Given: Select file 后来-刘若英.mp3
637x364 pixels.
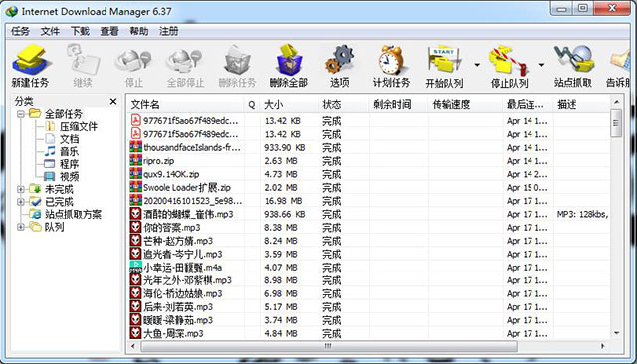Looking at the screenshot, I should click(x=178, y=307).
